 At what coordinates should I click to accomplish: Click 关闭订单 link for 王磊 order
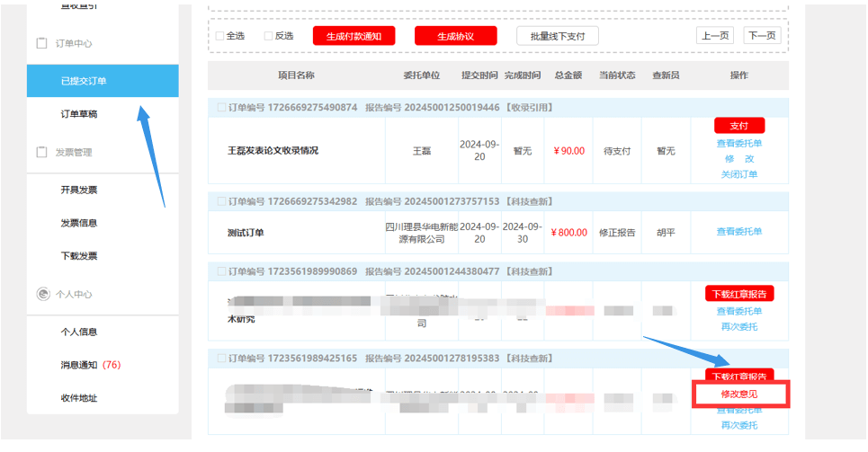click(738, 174)
